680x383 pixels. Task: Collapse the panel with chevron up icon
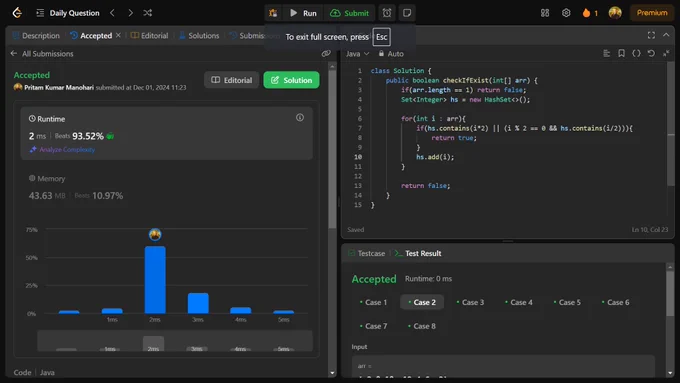(666, 35)
